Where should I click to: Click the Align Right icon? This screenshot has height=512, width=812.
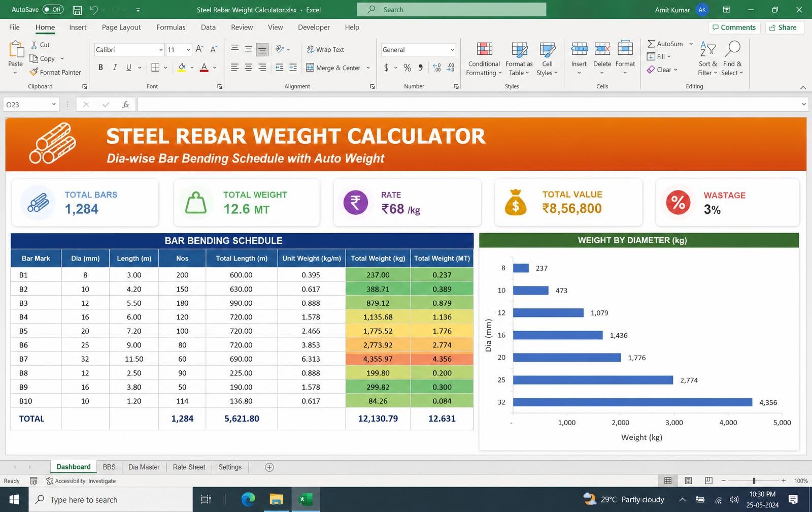(x=262, y=67)
